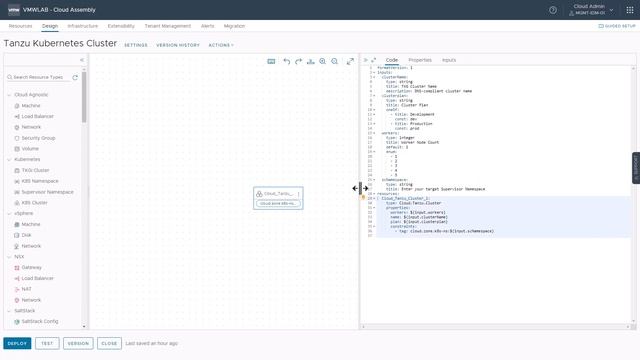Click the cloud.zone.k8s-ns tag on node
640x360 pixels.
click(278, 203)
